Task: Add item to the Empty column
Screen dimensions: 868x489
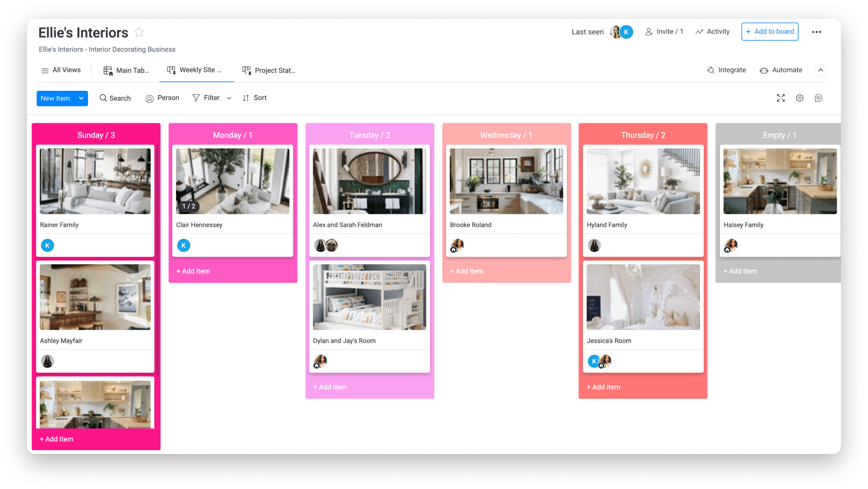Action: 740,271
